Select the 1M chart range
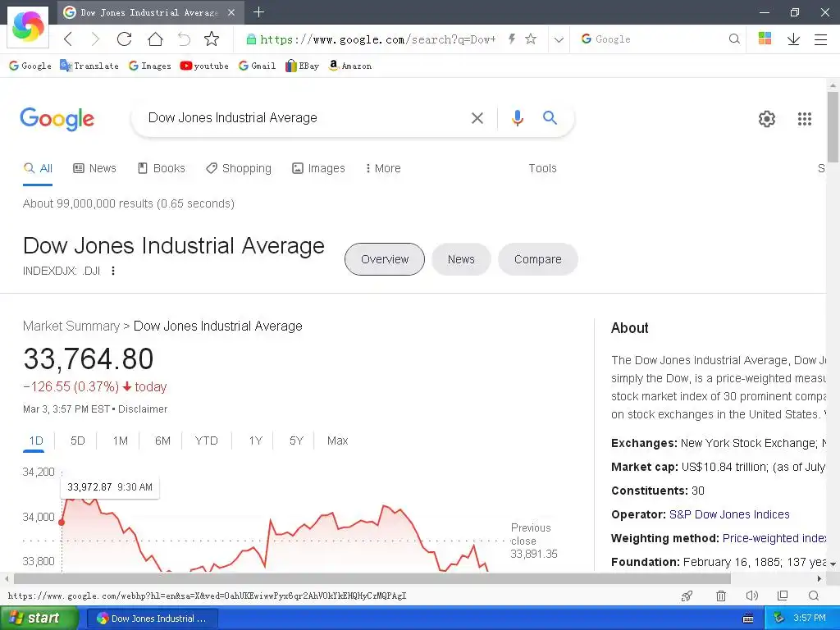Image resolution: width=840 pixels, height=630 pixels. pyautogui.click(x=120, y=441)
